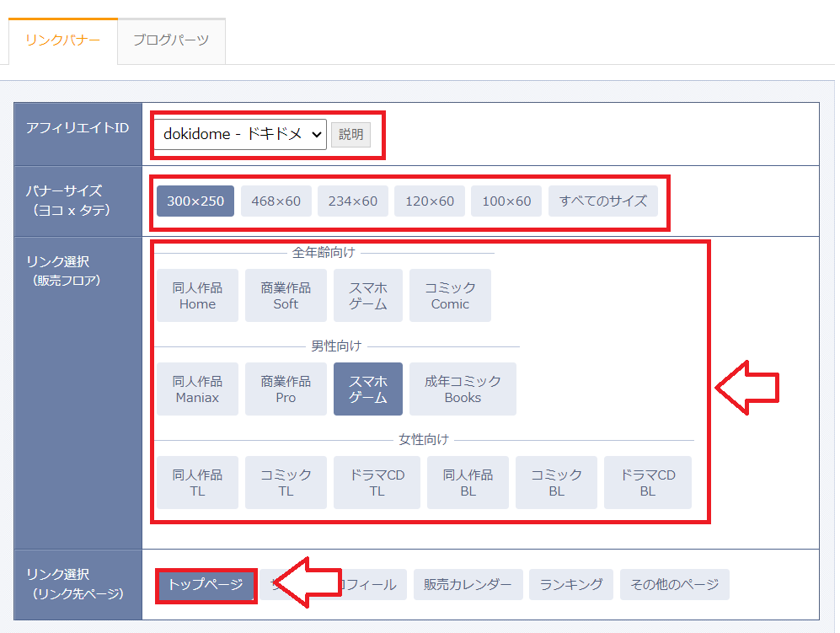Select ランキング link destination

(x=571, y=585)
